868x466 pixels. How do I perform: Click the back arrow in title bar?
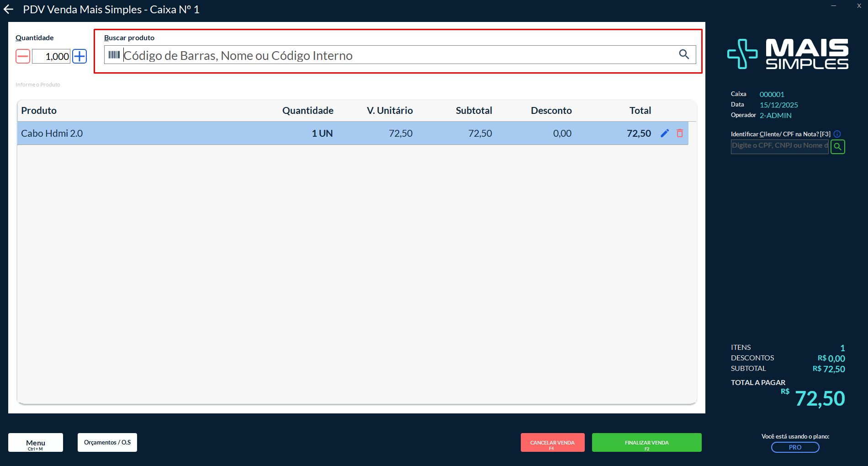(9, 10)
